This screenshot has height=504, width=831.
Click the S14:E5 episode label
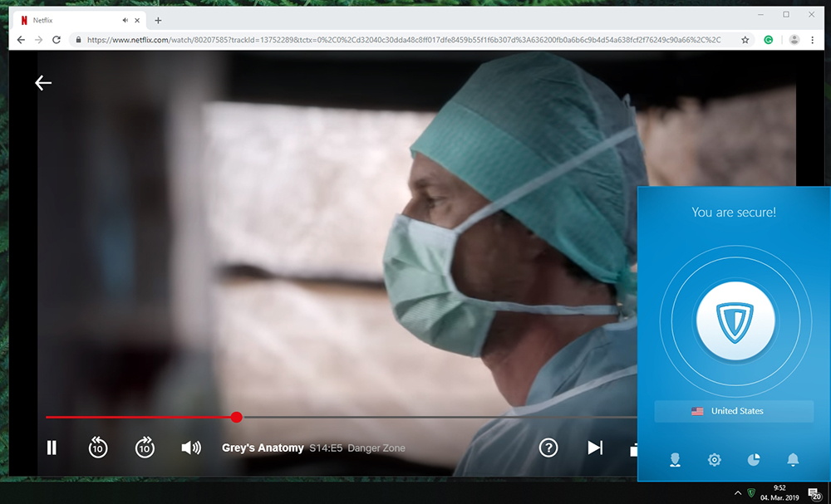[x=326, y=448]
